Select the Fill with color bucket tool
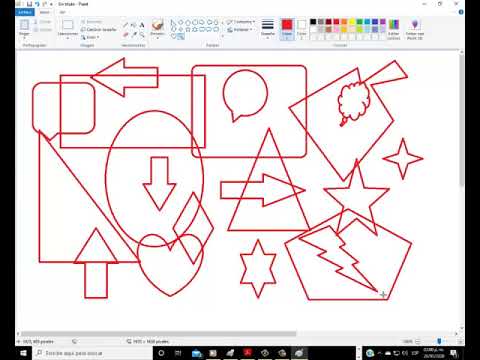Screen dimensions: 480x360 (134, 25)
